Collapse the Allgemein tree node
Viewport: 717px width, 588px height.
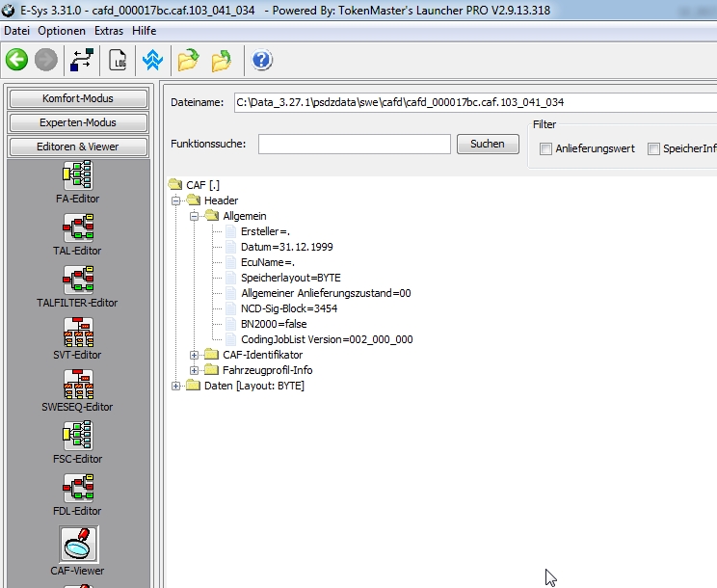pos(194,216)
